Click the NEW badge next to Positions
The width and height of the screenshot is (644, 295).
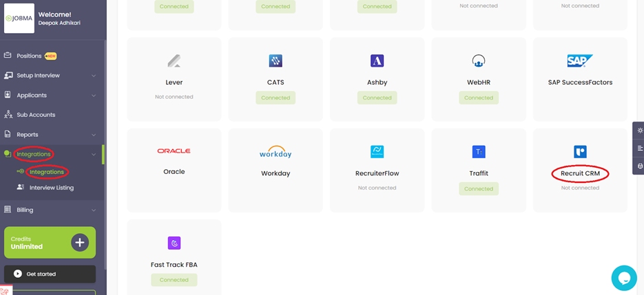pyautogui.click(x=50, y=56)
